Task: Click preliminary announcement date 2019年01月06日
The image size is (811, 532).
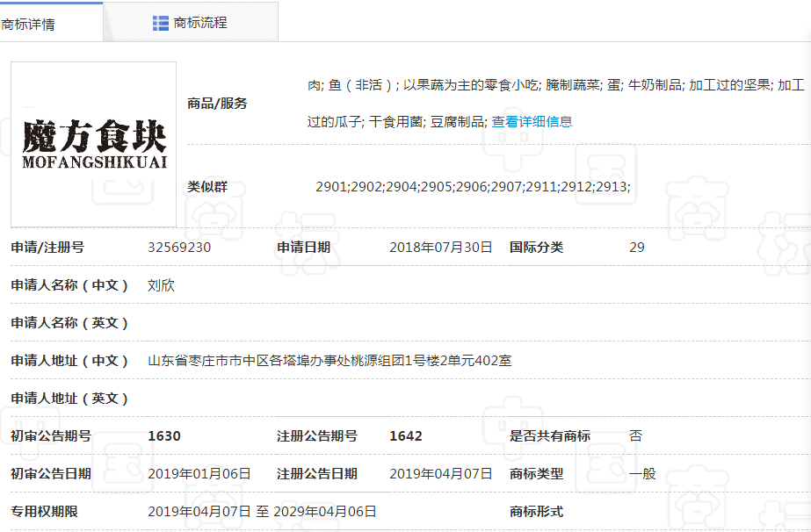Action: (x=199, y=474)
